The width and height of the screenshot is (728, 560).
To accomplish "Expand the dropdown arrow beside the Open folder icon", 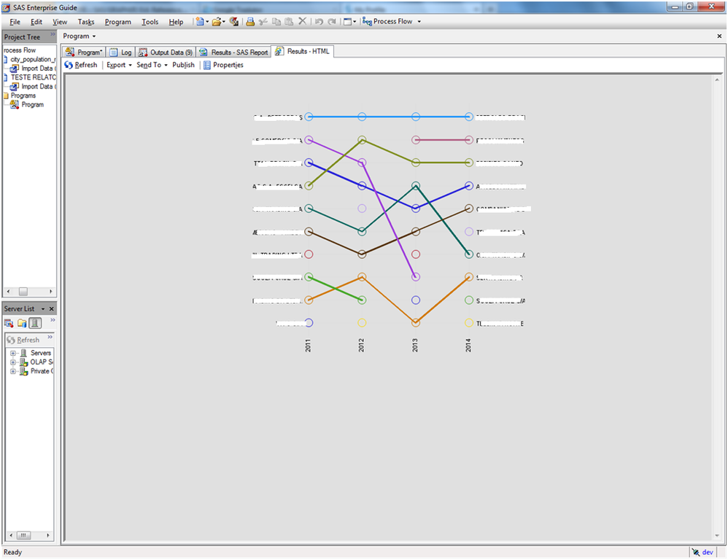I will click(x=224, y=21).
